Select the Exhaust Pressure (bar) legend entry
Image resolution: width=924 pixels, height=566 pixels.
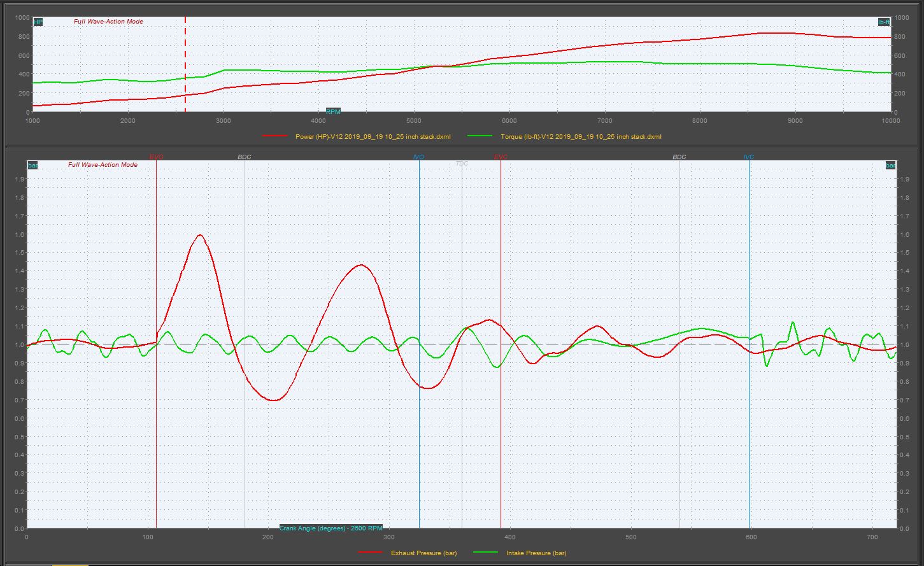423,553
